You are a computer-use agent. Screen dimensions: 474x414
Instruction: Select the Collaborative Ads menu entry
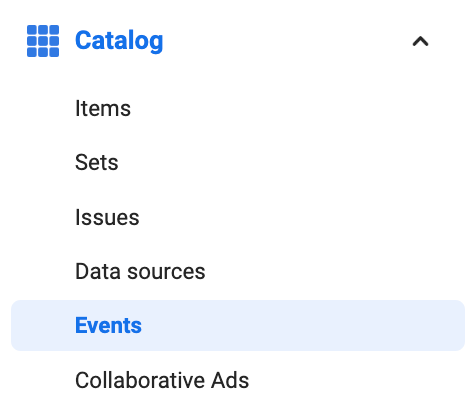pyautogui.click(x=162, y=380)
